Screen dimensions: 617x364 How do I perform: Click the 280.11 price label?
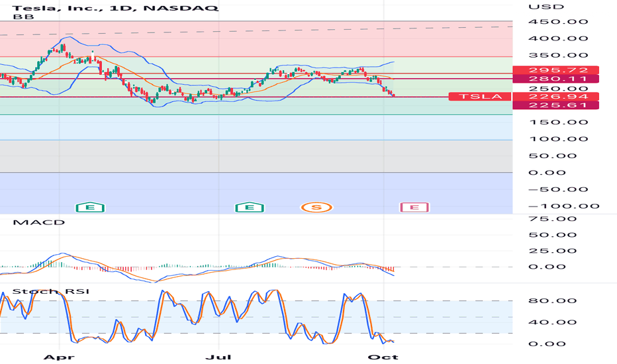pos(556,79)
